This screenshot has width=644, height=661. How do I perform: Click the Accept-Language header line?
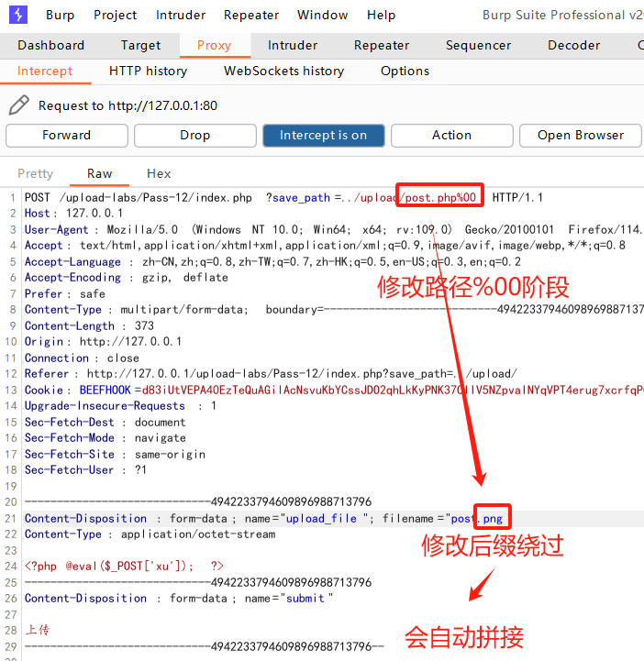tap(272, 262)
